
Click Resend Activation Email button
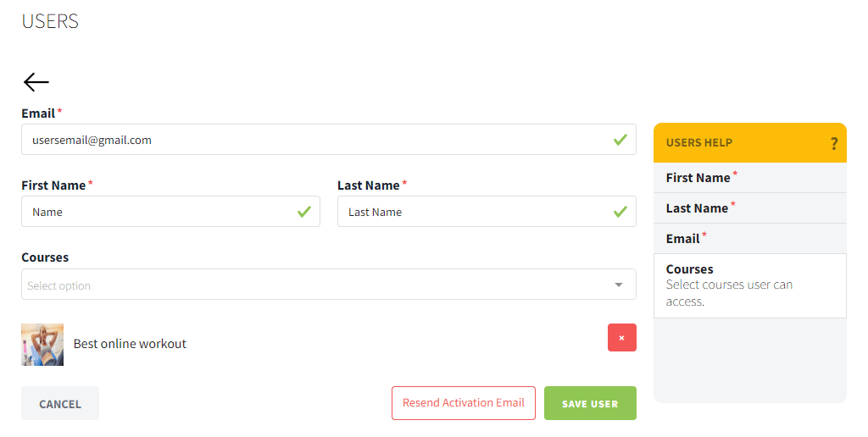point(464,403)
